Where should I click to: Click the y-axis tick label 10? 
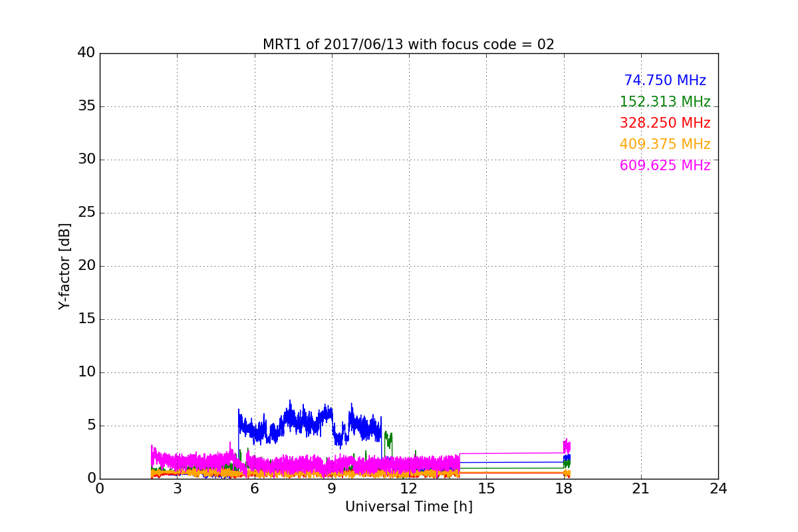coord(86,372)
